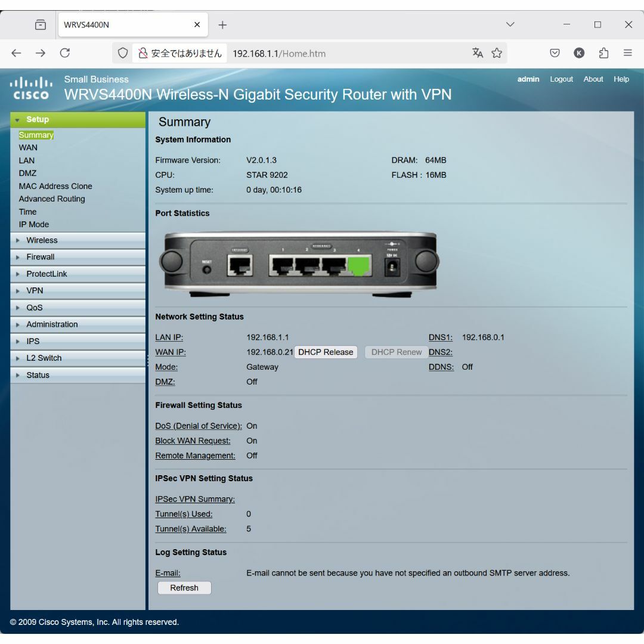The width and height of the screenshot is (644, 644).
Task: Open the Remote Management link
Action: click(196, 456)
